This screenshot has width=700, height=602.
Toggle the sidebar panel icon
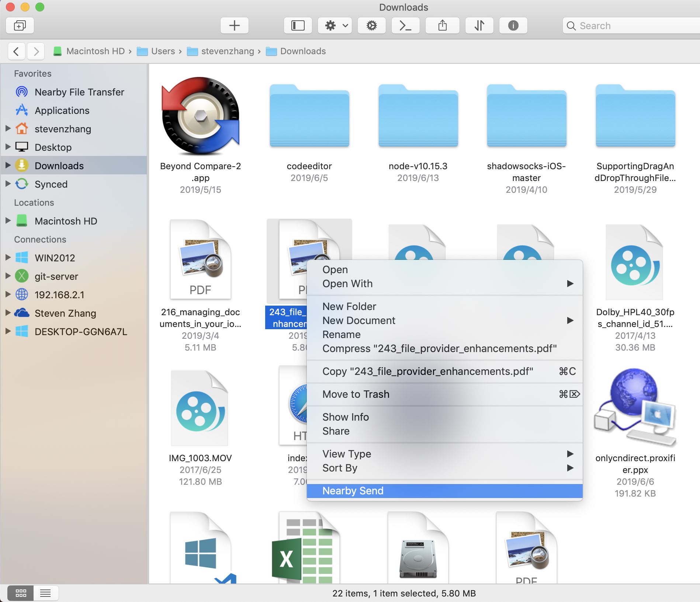(x=298, y=25)
